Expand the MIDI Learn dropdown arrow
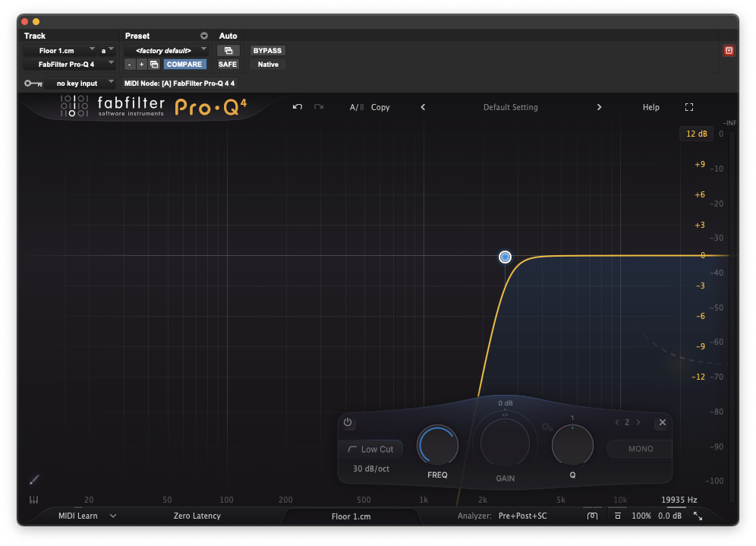 pyautogui.click(x=113, y=516)
